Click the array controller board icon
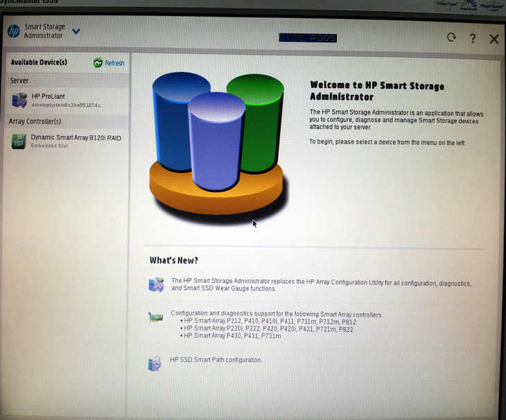 click(19, 141)
